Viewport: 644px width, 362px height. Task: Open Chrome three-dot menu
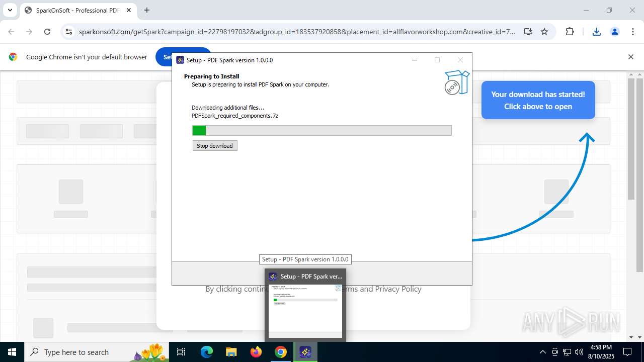click(633, 32)
